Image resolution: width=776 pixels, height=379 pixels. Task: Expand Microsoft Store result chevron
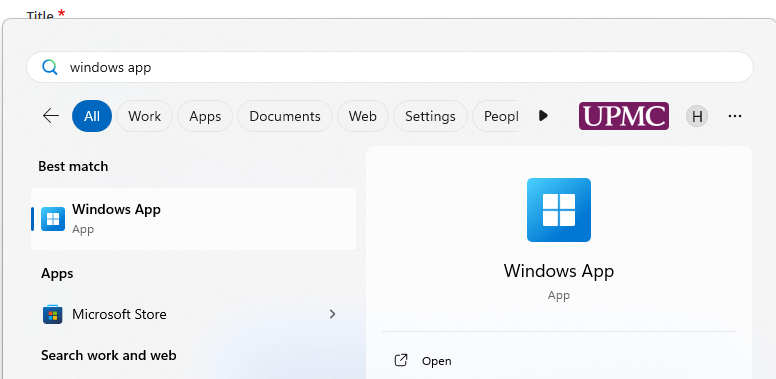pos(333,314)
